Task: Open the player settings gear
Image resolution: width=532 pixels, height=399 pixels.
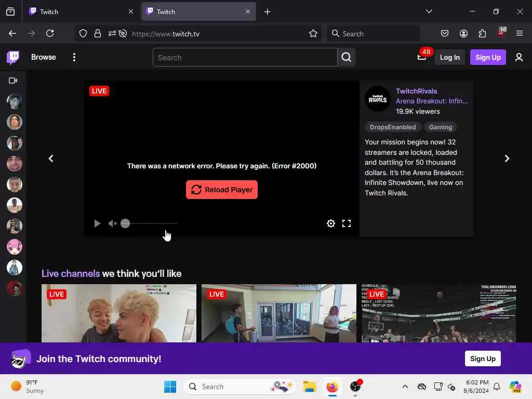Action: [x=331, y=223]
